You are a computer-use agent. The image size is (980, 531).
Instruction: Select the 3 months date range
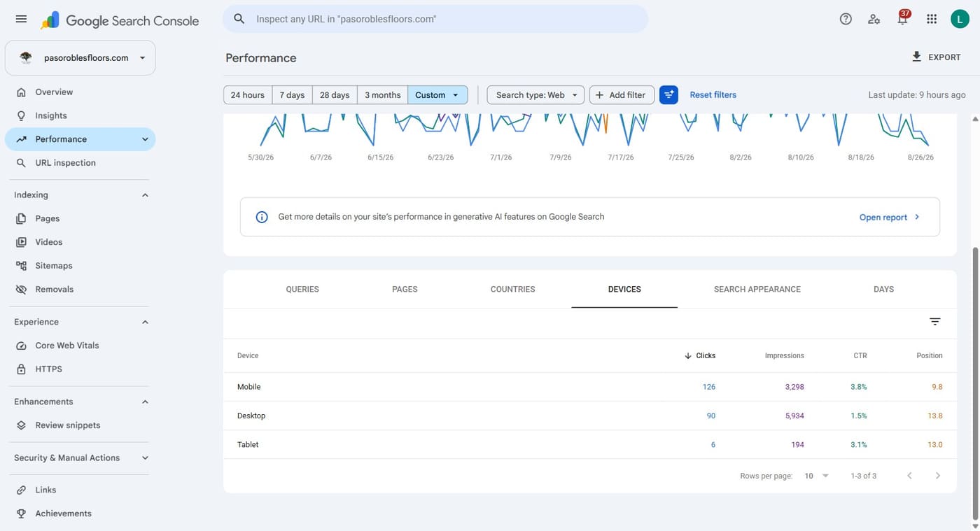point(382,95)
